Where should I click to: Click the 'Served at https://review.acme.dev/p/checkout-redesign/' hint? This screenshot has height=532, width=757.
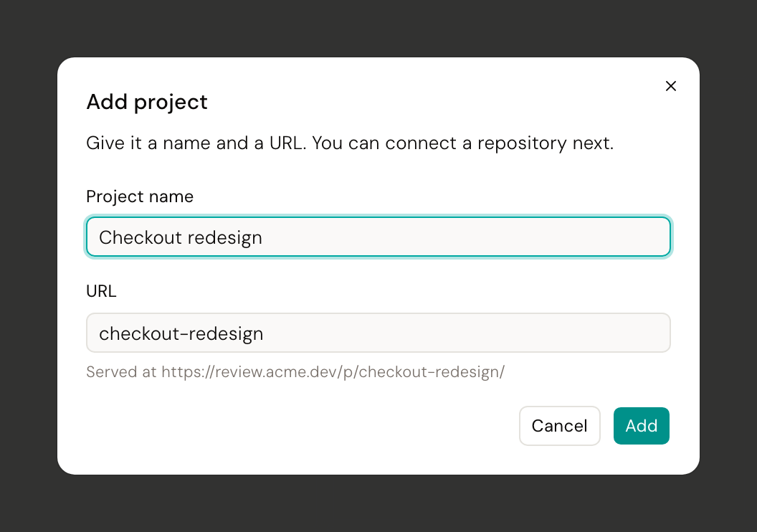click(x=295, y=371)
